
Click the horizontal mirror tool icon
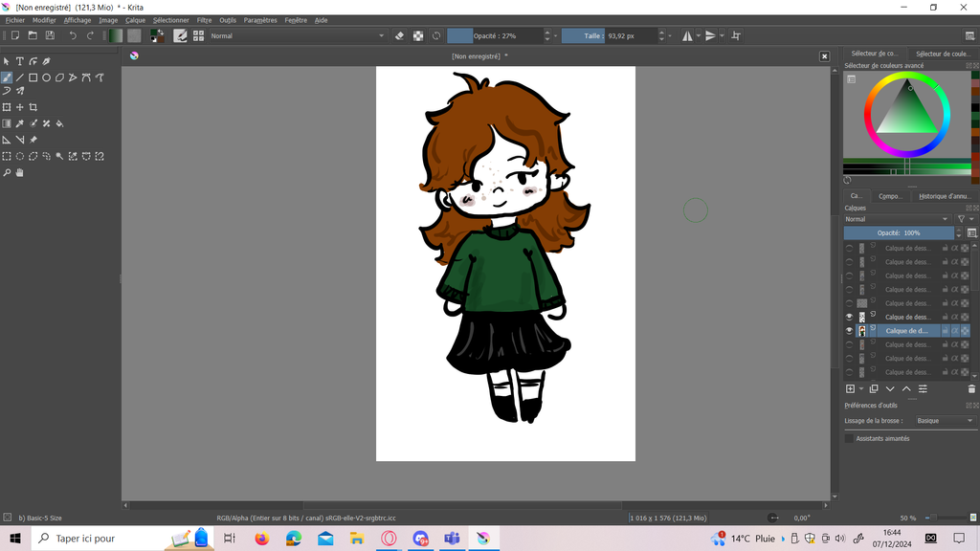[x=687, y=35]
